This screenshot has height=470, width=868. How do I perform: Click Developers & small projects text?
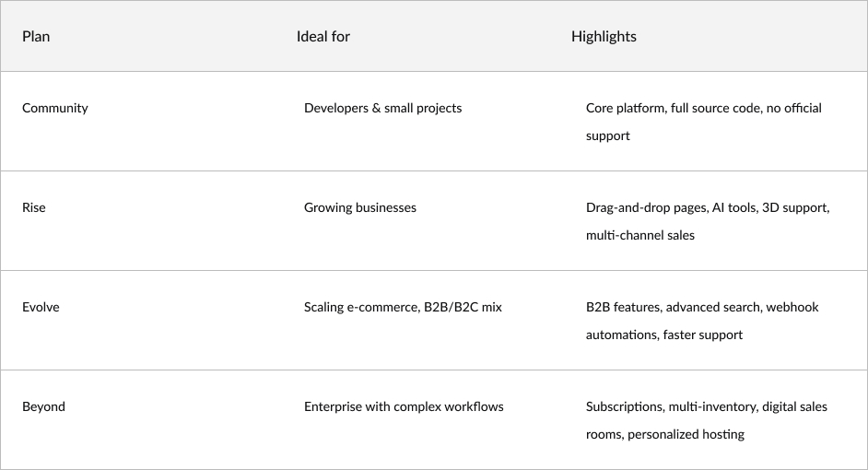382,108
